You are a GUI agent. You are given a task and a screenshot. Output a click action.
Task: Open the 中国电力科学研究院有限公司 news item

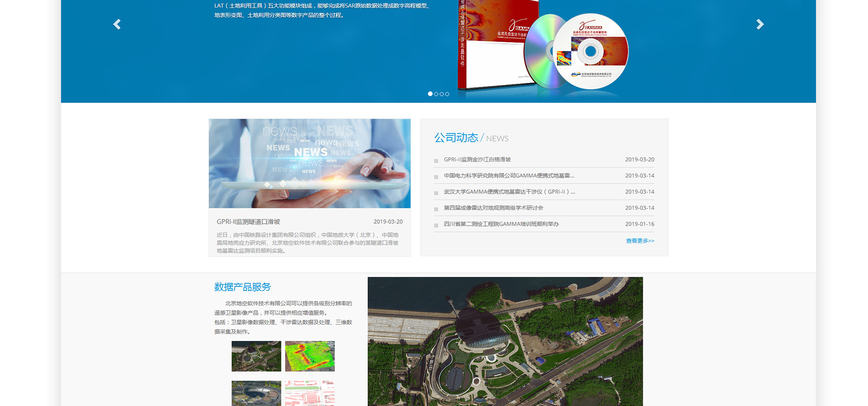click(x=509, y=176)
